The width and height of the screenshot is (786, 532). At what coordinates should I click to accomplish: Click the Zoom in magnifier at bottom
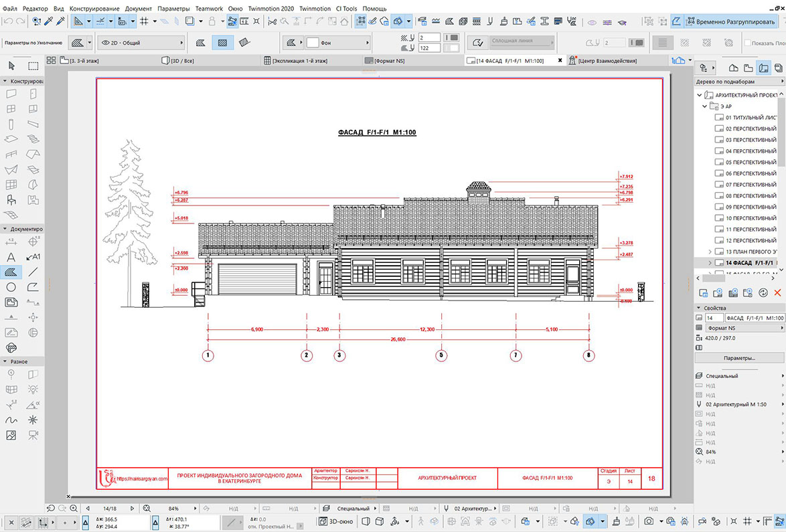[x=74, y=508]
